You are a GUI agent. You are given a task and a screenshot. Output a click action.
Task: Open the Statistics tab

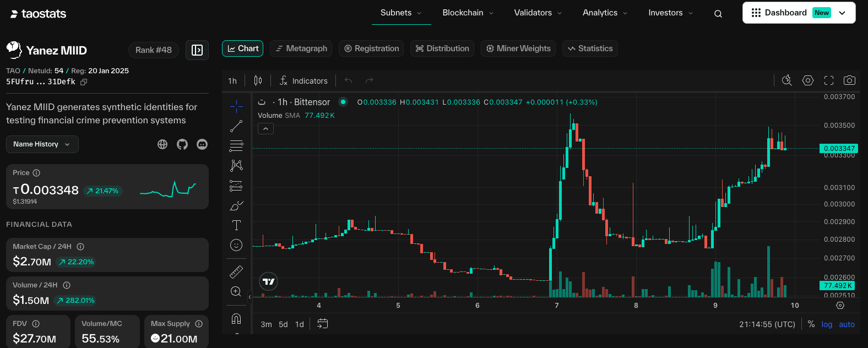coord(590,48)
